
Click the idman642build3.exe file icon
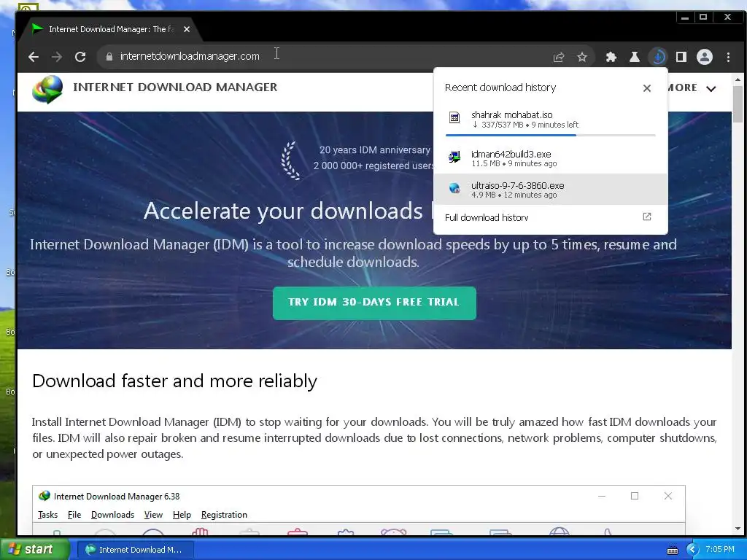454,157
